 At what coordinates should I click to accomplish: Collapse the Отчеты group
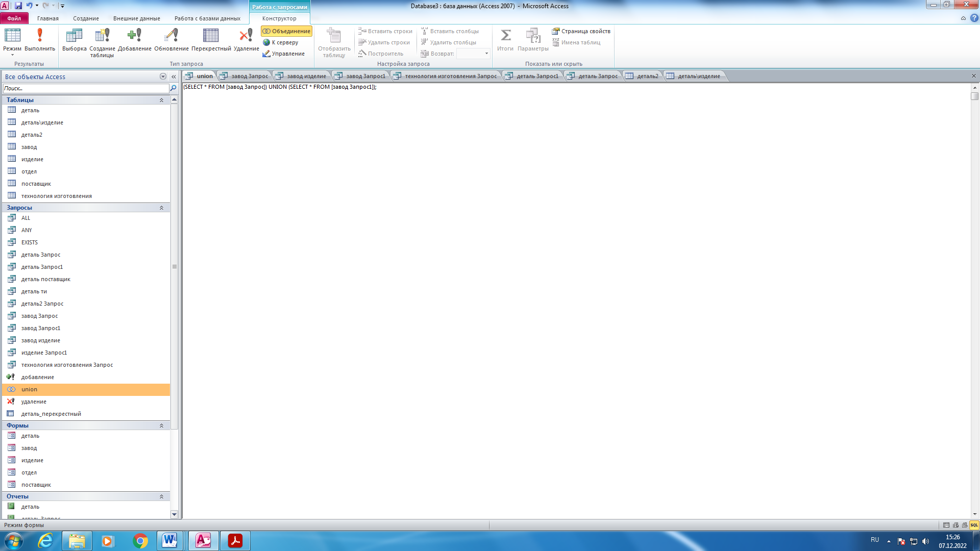pyautogui.click(x=162, y=496)
